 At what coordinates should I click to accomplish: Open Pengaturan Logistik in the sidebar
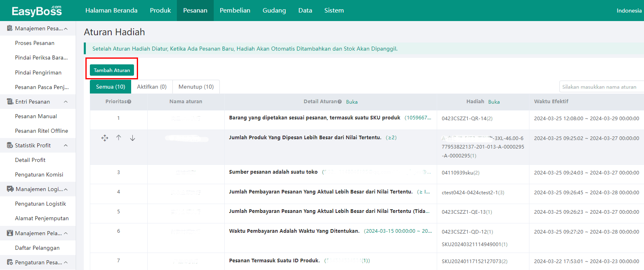click(x=40, y=204)
